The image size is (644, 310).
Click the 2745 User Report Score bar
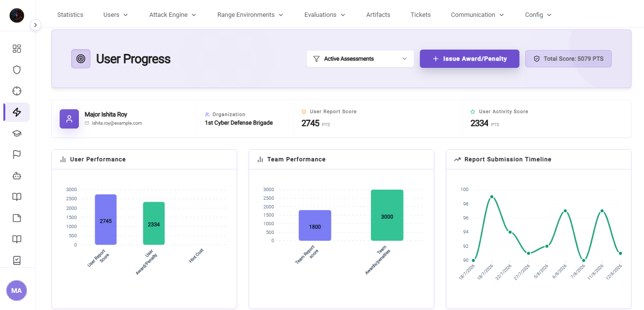(x=106, y=220)
